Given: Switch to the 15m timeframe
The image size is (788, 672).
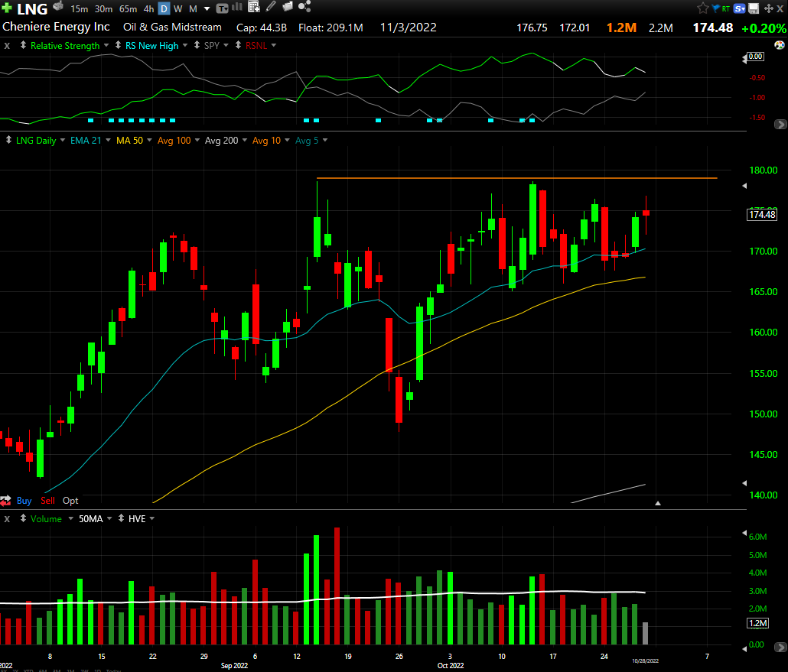Looking at the screenshot, I should (x=80, y=9).
